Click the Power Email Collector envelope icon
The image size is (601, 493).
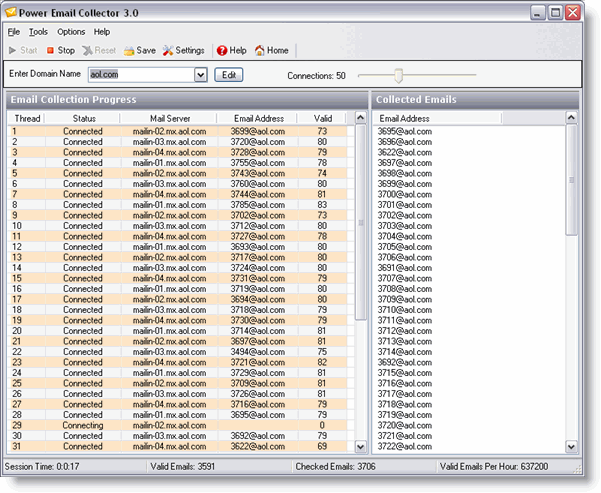click(11, 12)
